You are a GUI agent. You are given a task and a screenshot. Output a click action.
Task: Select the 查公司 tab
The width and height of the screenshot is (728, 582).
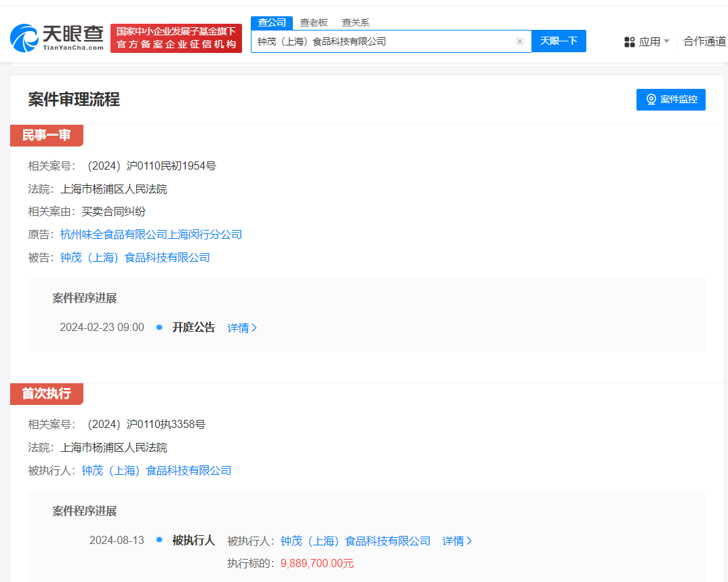point(271,22)
